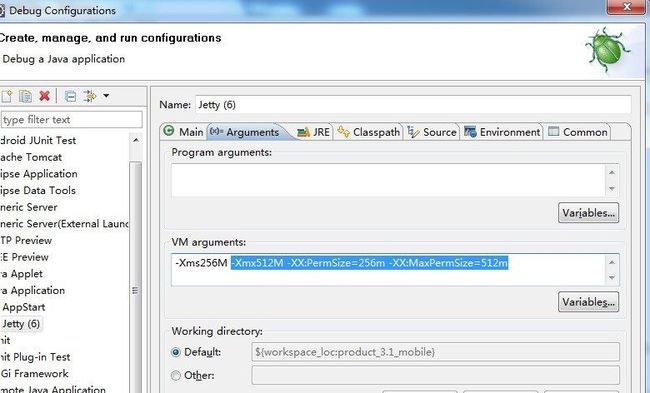Select Generic Server(External Launch) entry

point(64,223)
